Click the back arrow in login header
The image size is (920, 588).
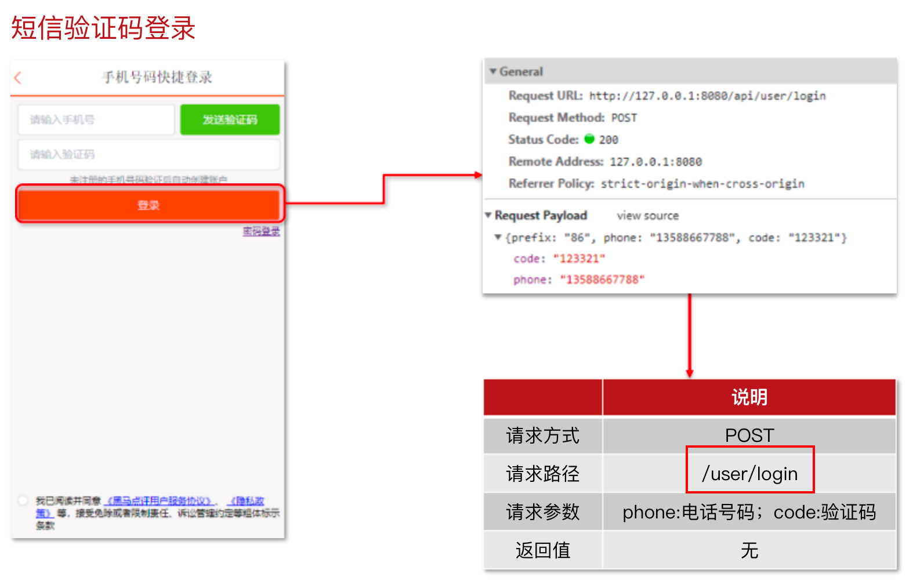point(18,78)
